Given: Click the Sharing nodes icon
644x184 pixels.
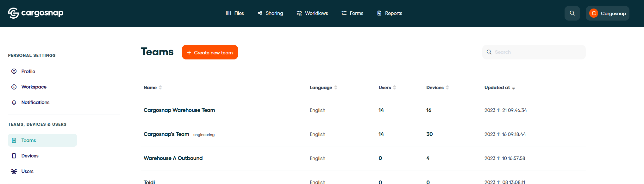Looking at the screenshot, I should (x=260, y=13).
